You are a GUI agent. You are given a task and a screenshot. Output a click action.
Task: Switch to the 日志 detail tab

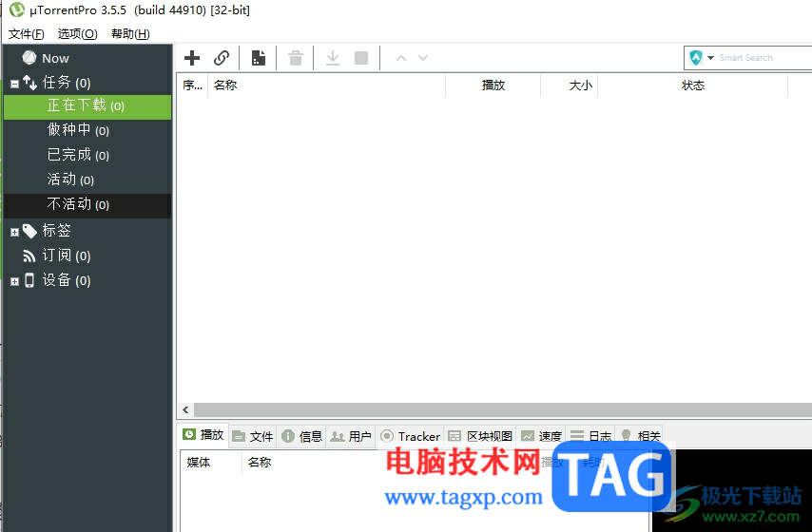point(590,437)
